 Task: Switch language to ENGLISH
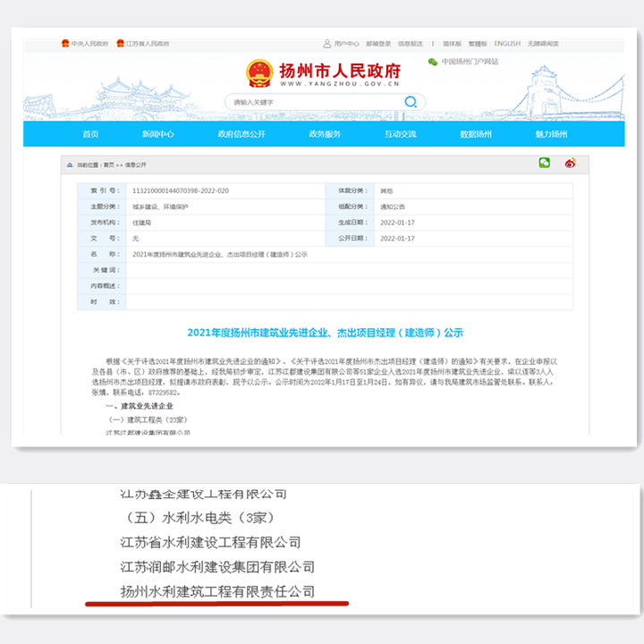pos(506,43)
